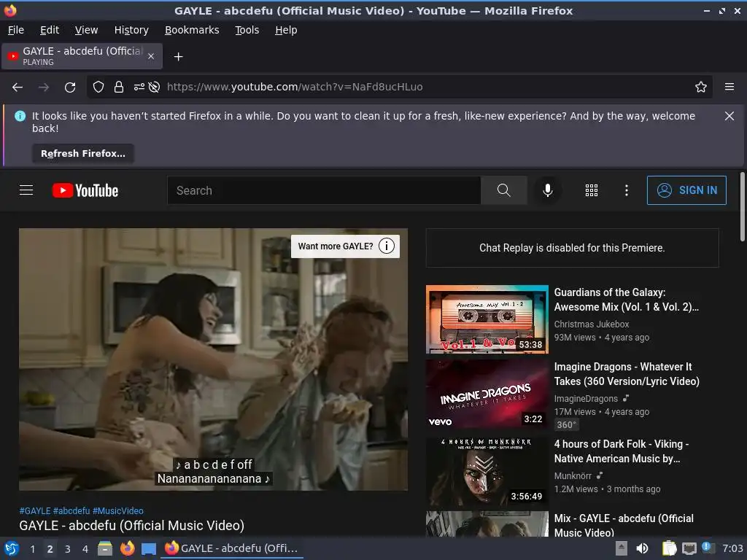Open Imagine Dragons - Whatever It Takes title
This screenshot has height=560, width=747.
click(x=627, y=374)
